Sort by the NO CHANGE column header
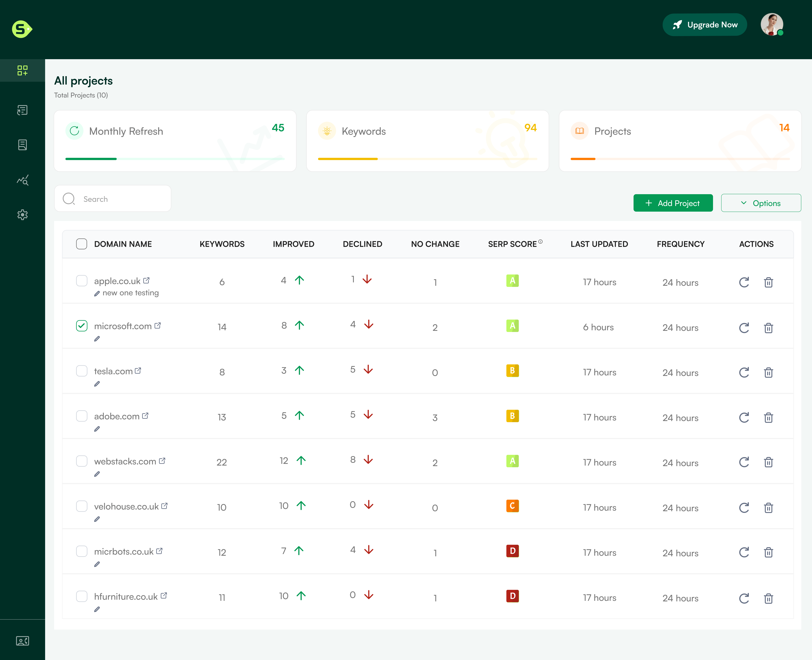 (x=435, y=244)
